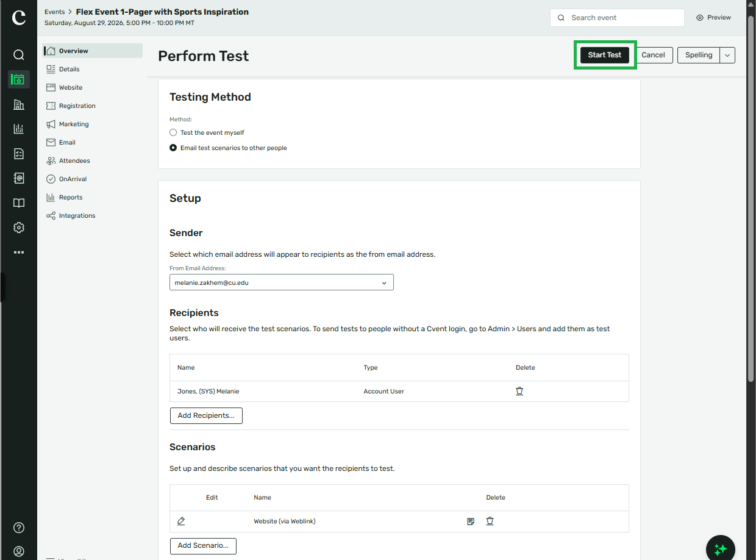The image size is (756, 560).
Task: Open the search icon in left rail
Action: click(19, 55)
